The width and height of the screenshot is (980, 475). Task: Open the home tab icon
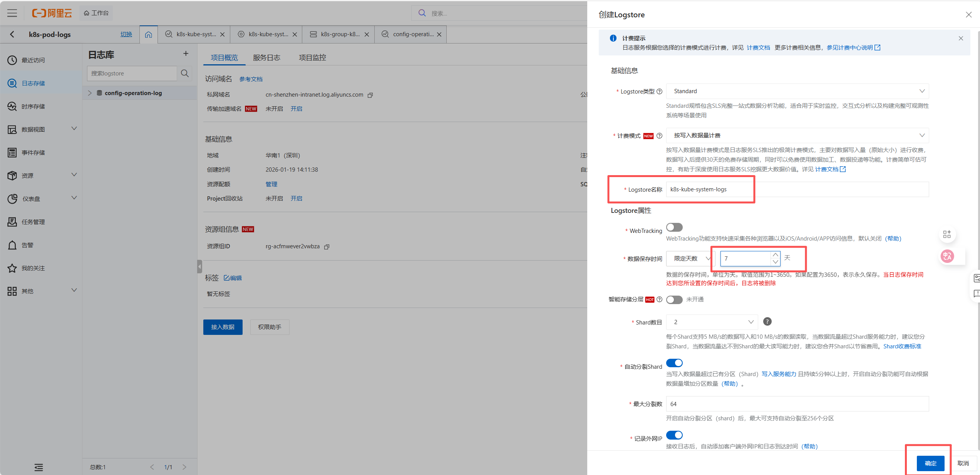click(149, 34)
